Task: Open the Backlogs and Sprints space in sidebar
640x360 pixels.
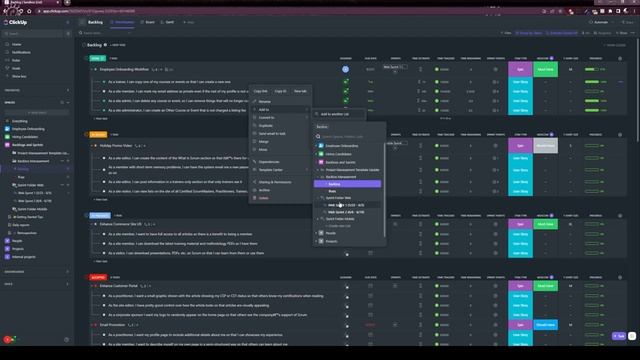Action: [x=27, y=145]
